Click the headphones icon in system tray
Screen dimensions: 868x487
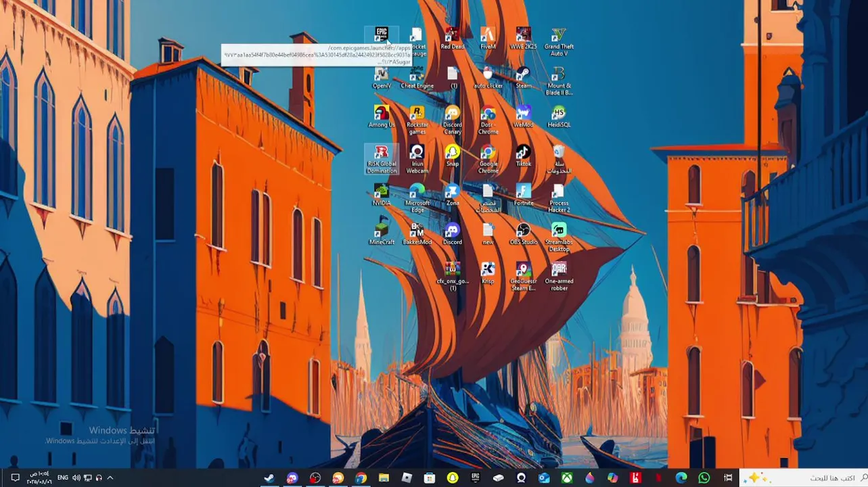(99, 478)
